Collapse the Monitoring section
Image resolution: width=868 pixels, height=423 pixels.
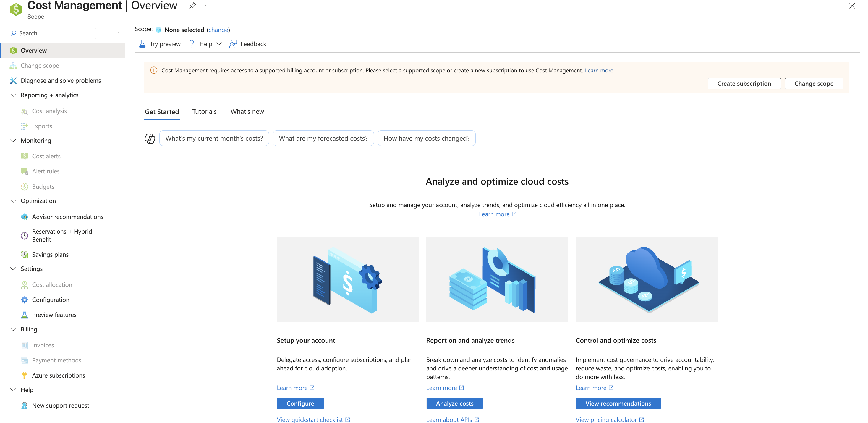[x=13, y=140]
